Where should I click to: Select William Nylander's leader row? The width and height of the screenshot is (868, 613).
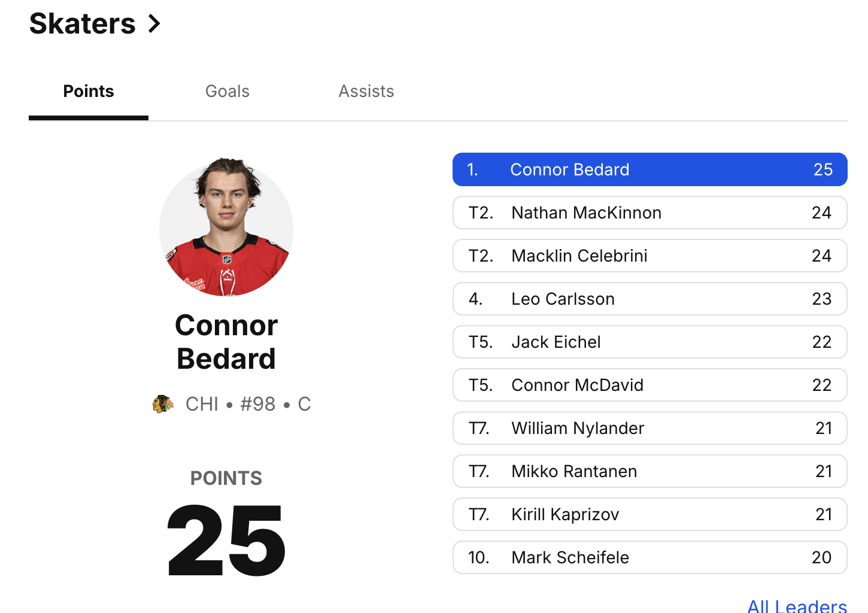pyautogui.click(x=650, y=428)
